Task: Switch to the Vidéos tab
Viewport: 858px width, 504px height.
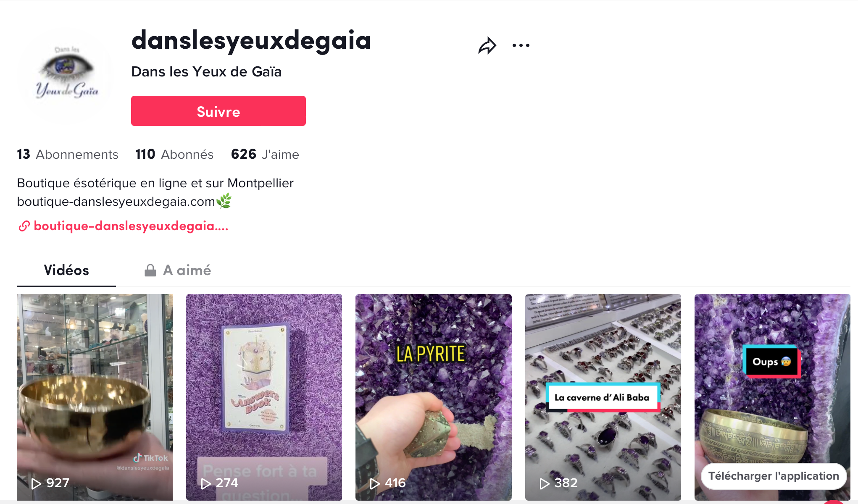Action: (x=66, y=270)
